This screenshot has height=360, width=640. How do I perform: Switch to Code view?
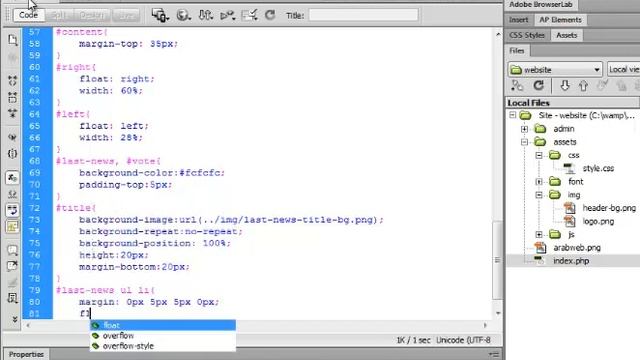[x=28, y=15]
